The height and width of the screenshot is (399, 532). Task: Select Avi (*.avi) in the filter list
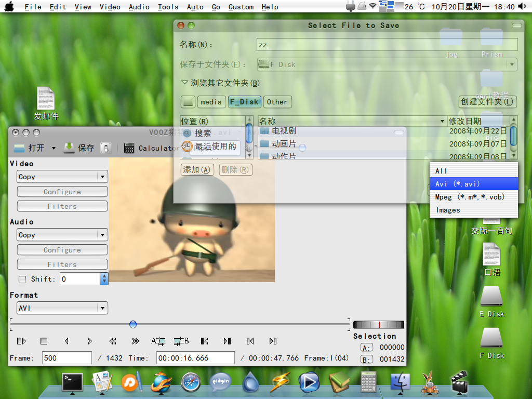click(x=474, y=184)
